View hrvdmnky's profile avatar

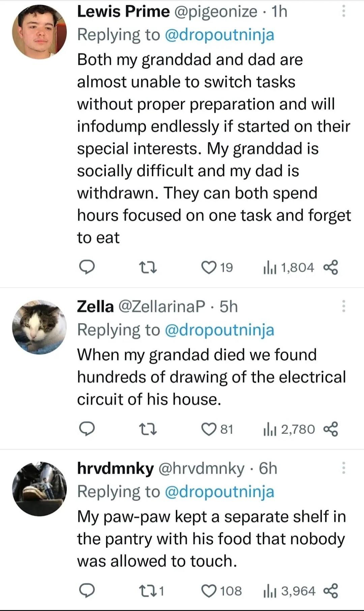pyautogui.click(x=39, y=489)
